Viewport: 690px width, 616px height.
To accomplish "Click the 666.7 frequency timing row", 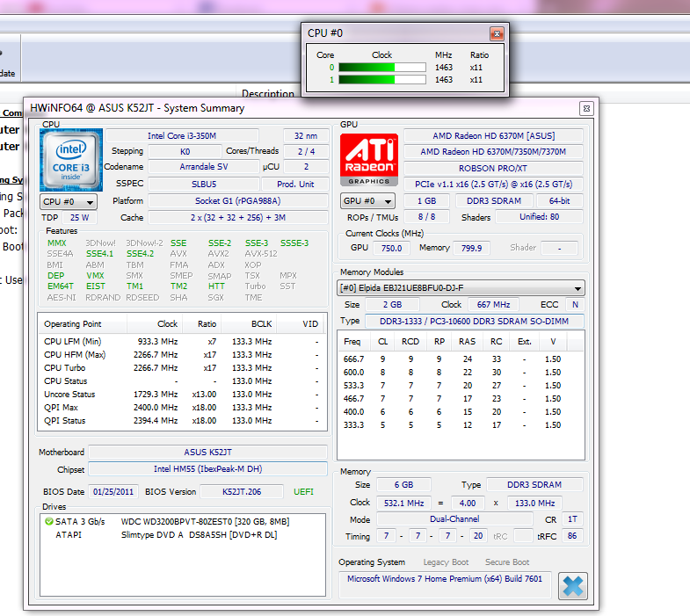I will 461,359.
